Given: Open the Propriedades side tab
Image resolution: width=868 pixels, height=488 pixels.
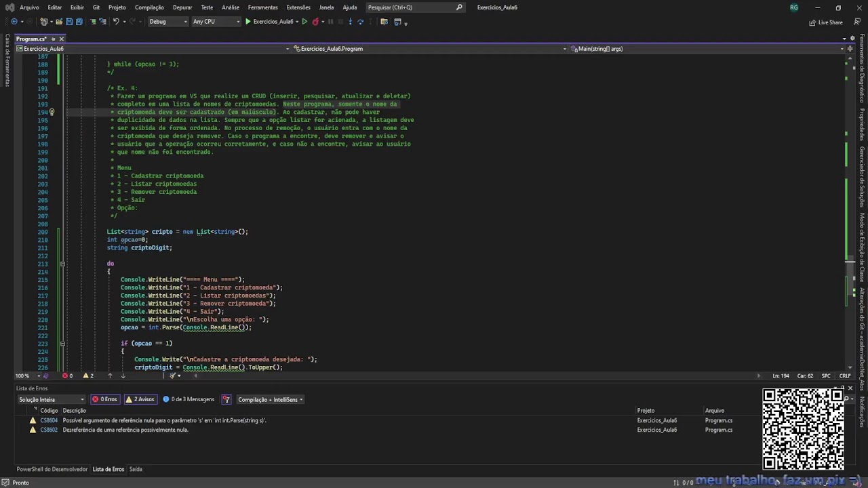Looking at the screenshot, I should coord(863,124).
